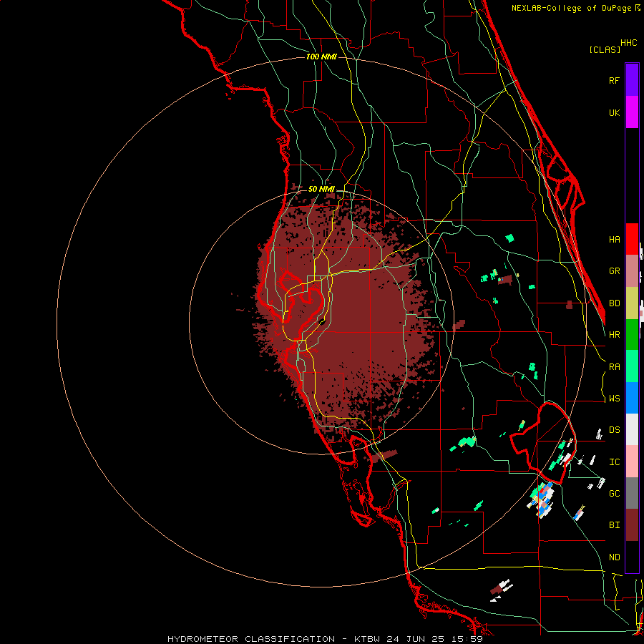Click the "UK" legend label

click(x=614, y=112)
